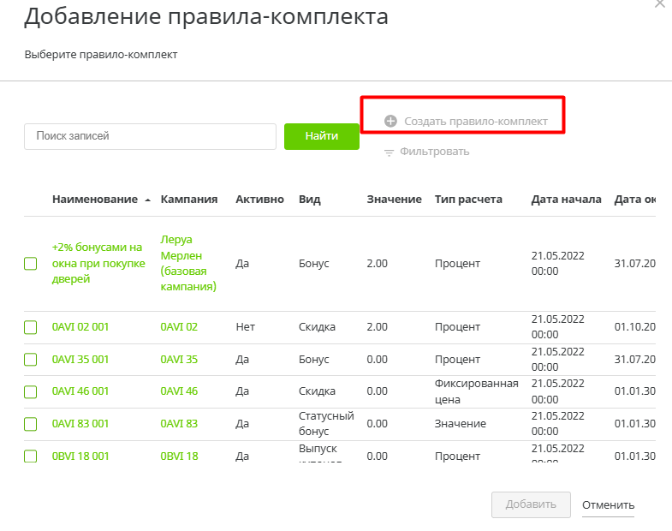Open the 0AVI 35 001 rule link
The width and height of the screenshot is (672, 531).
click(80, 359)
